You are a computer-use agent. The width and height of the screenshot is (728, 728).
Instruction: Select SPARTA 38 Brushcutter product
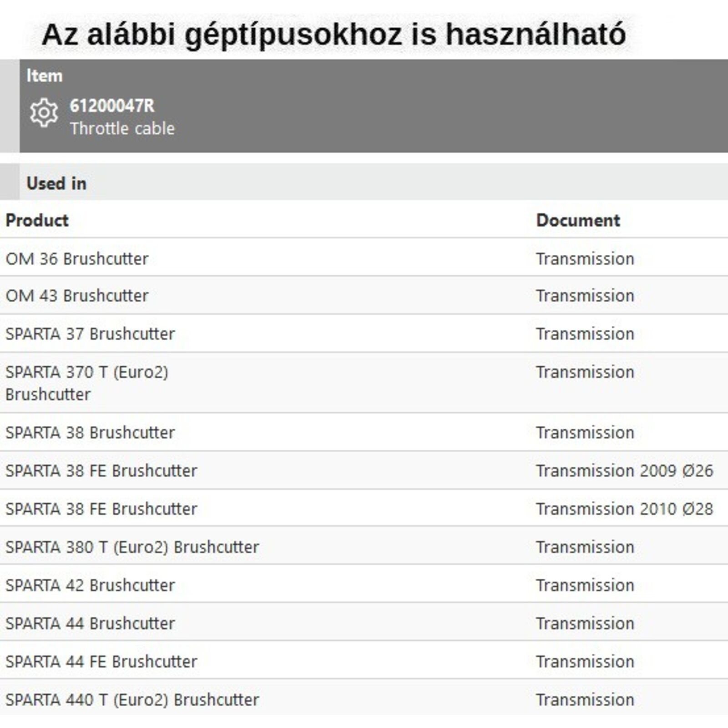click(x=90, y=433)
